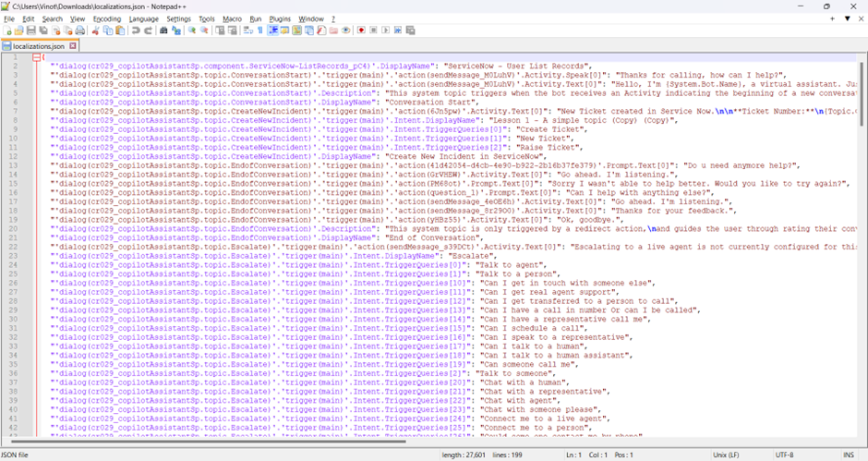Screen dimensions: 868x461
Task: Click the Undo arrow icon
Action: coord(136,30)
